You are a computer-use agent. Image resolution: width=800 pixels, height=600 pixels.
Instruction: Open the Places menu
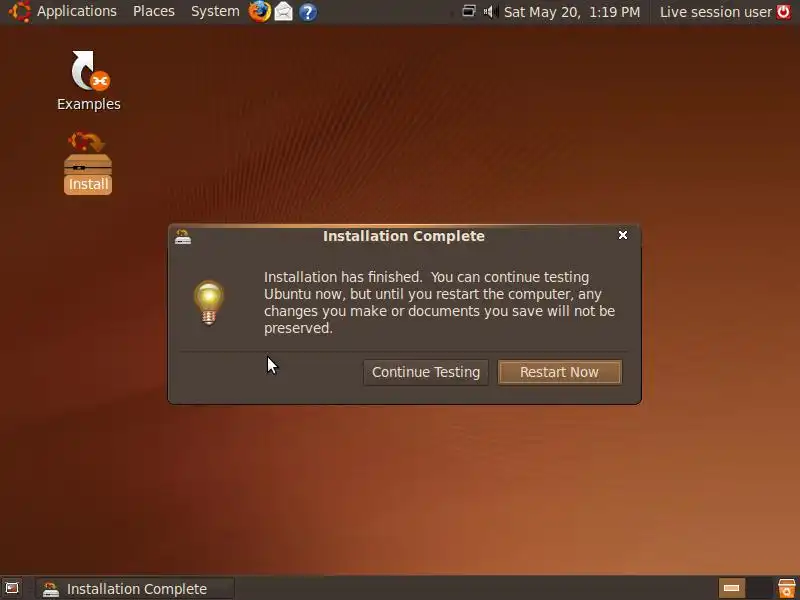coord(154,11)
